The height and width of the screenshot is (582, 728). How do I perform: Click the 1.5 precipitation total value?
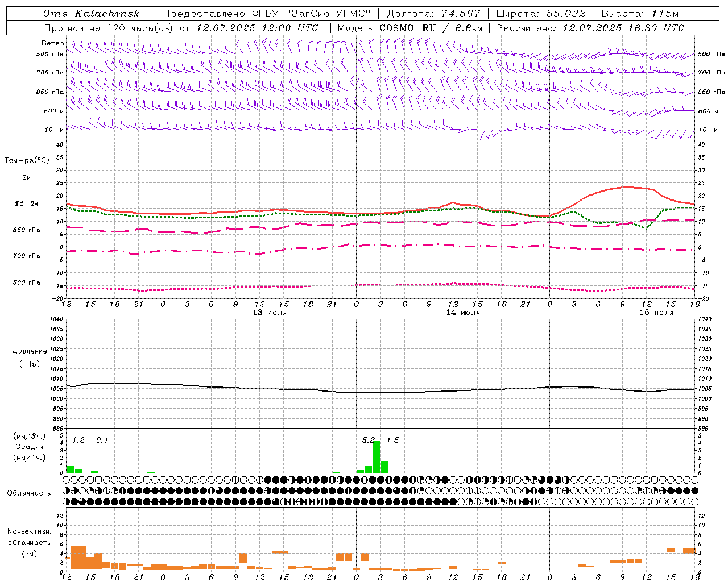pyautogui.click(x=393, y=440)
